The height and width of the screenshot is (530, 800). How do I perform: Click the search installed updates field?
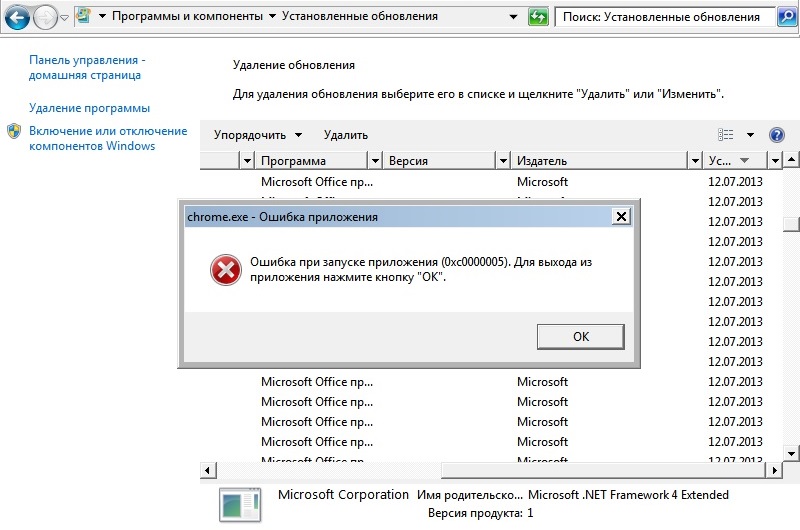point(665,17)
